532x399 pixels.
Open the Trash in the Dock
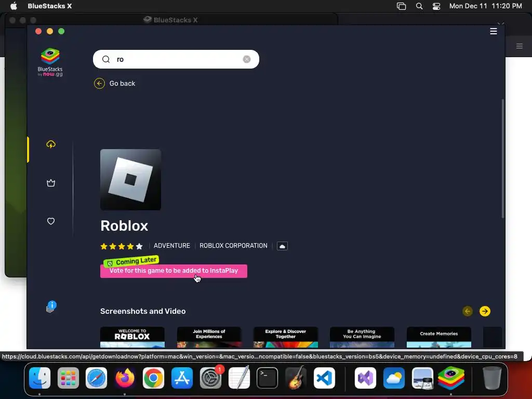coord(492,378)
